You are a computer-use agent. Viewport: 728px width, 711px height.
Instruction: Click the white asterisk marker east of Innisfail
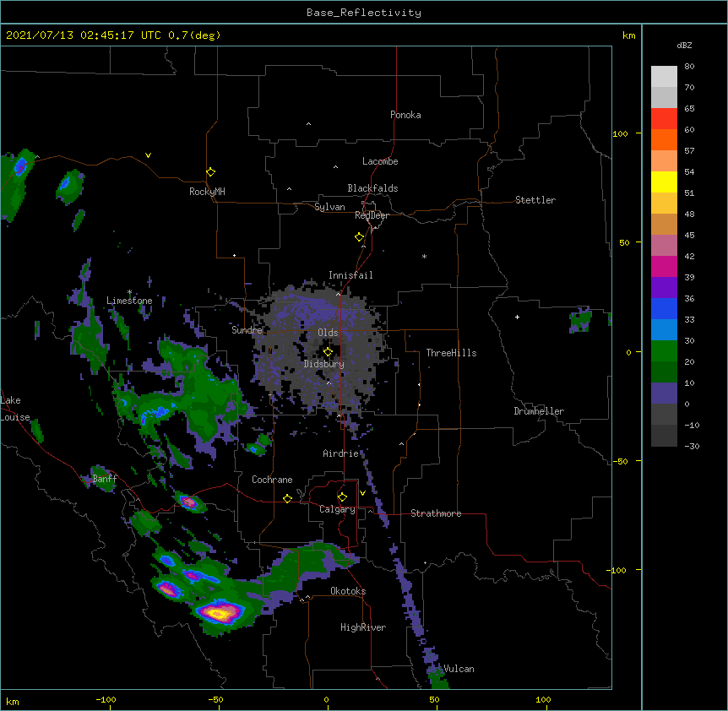tap(424, 257)
